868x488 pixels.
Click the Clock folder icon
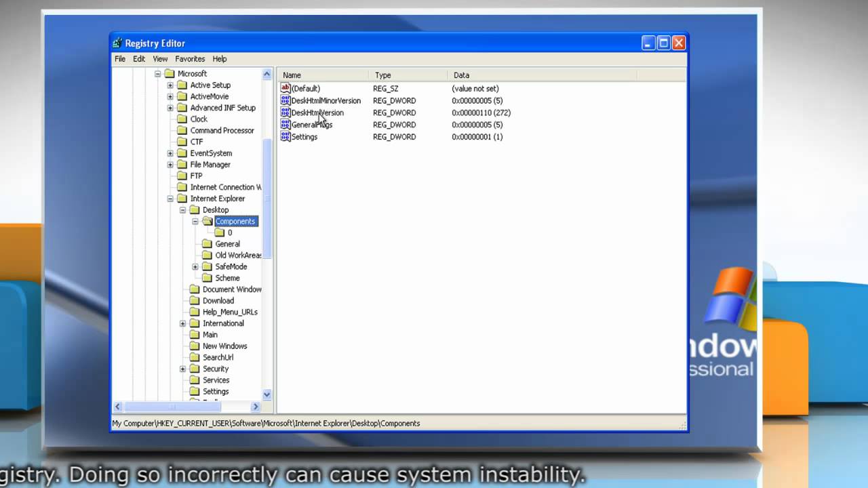coord(182,119)
